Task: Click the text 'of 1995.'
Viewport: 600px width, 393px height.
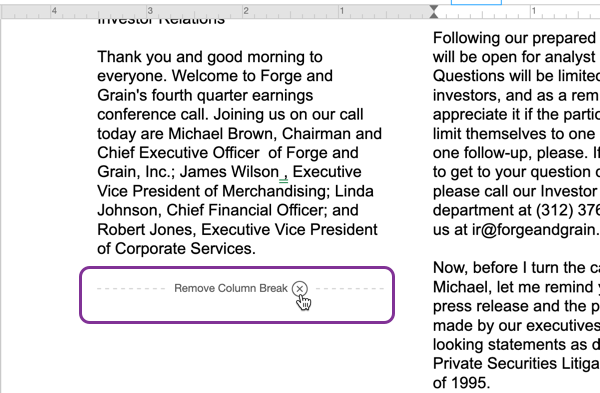Action: click(x=461, y=383)
